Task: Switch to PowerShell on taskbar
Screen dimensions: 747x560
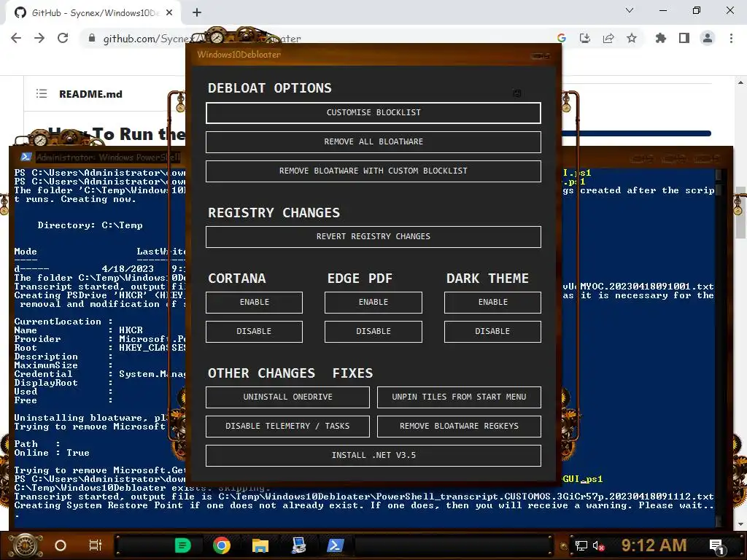Action: pos(336,545)
